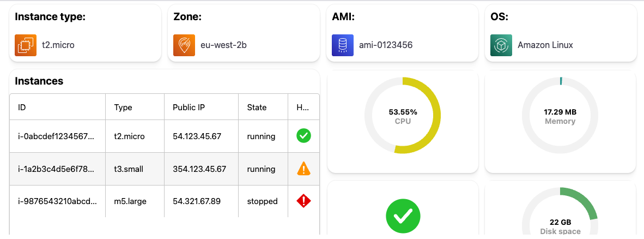Click the 17.29 MB Memory gauge

tap(560, 116)
